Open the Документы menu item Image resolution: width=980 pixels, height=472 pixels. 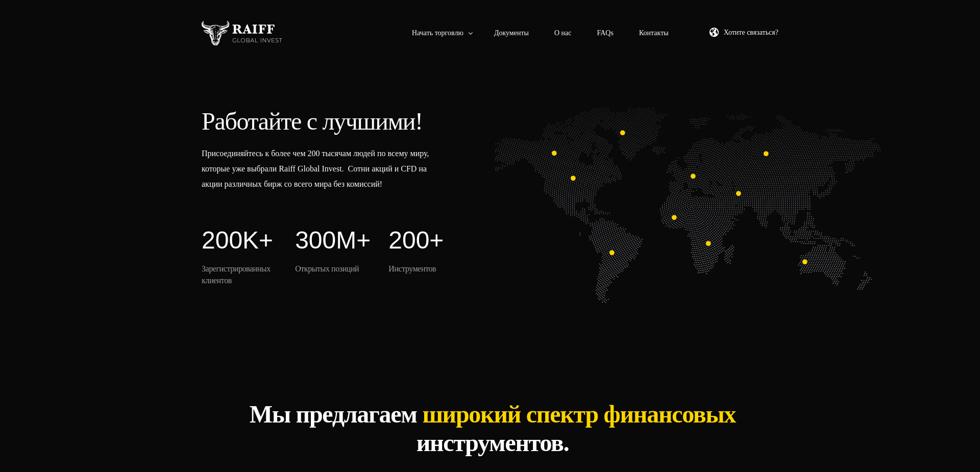[x=511, y=33]
